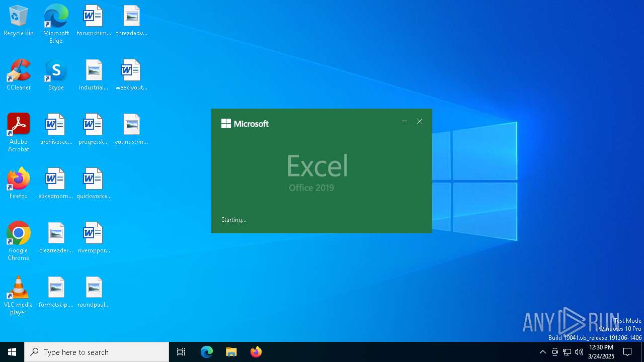Select the formatskip image file icon
This screenshot has height=362, width=644.
56,292
